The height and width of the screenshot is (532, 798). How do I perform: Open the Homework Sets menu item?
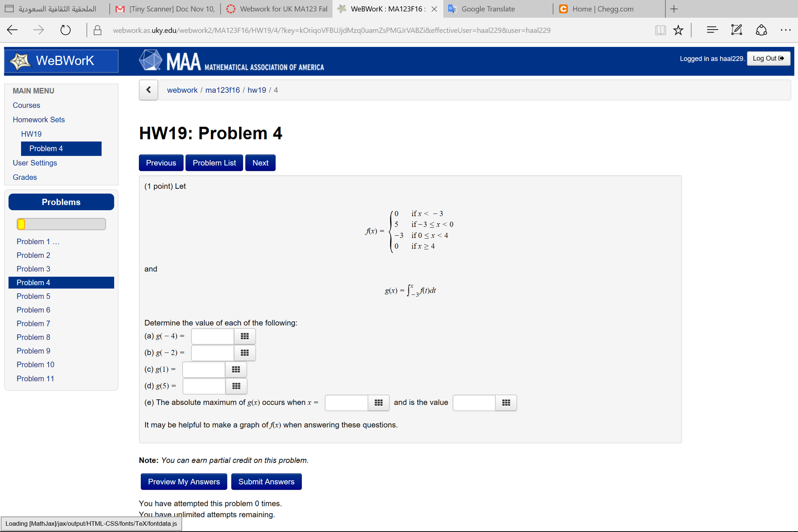tap(38, 119)
